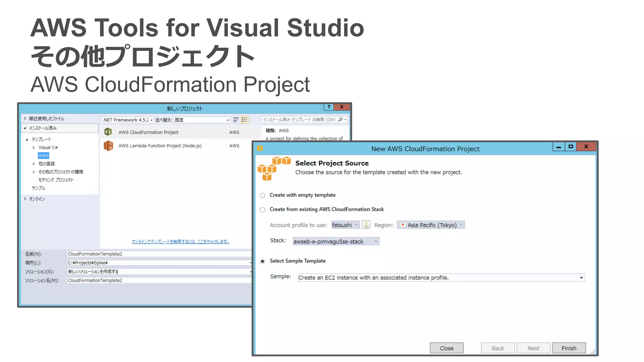Select Create from existing CloudFormation Stack

click(x=263, y=210)
